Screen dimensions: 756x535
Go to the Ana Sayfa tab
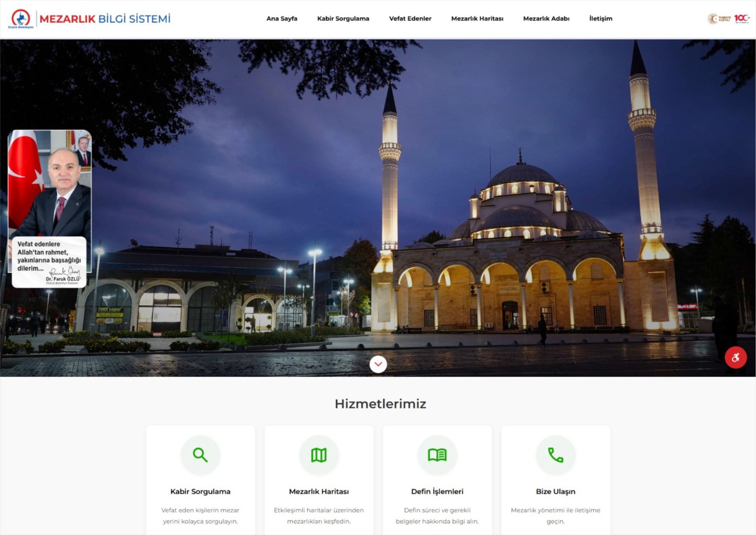click(x=282, y=18)
